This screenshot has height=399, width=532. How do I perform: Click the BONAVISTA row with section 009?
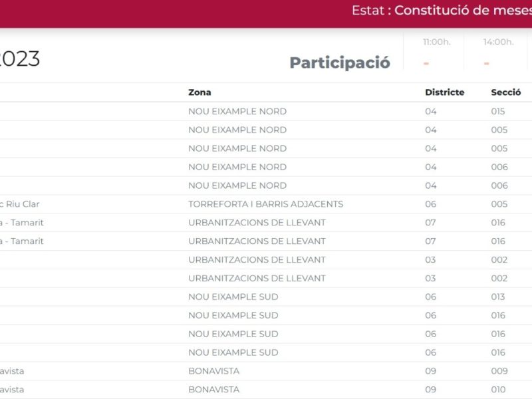click(266, 371)
